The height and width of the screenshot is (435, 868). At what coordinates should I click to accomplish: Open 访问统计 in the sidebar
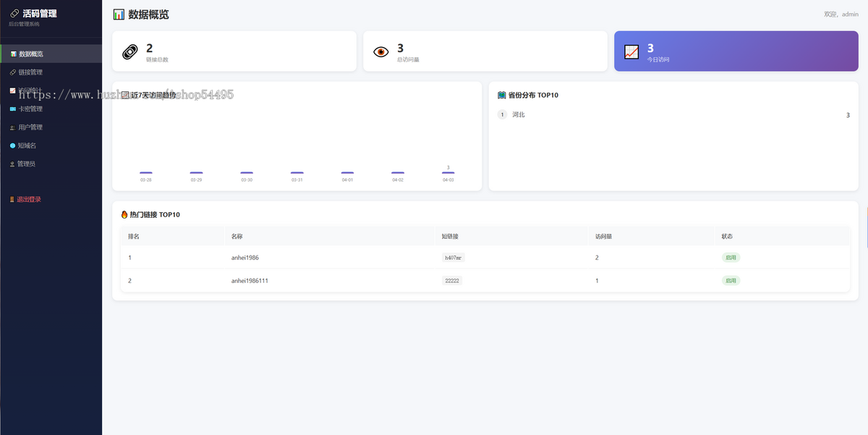click(51, 90)
